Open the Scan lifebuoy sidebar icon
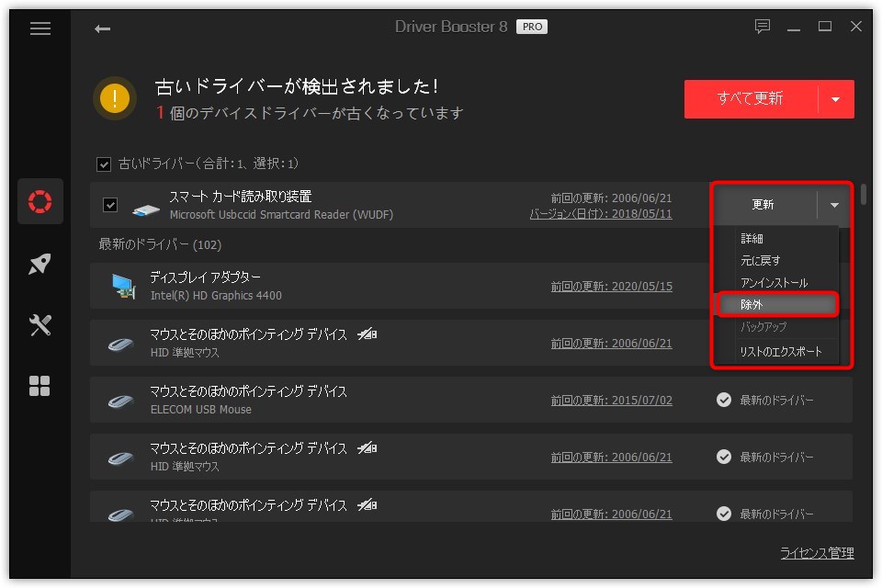Screen dimensions: 882x588 coord(40,201)
